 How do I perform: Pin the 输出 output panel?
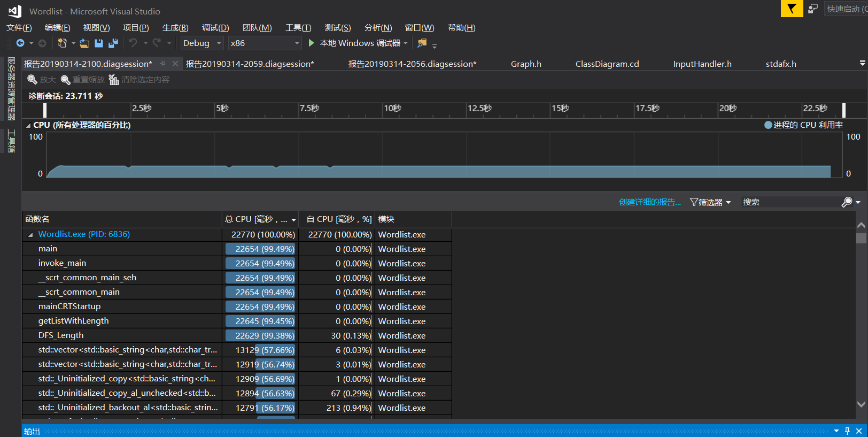(848, 431)
